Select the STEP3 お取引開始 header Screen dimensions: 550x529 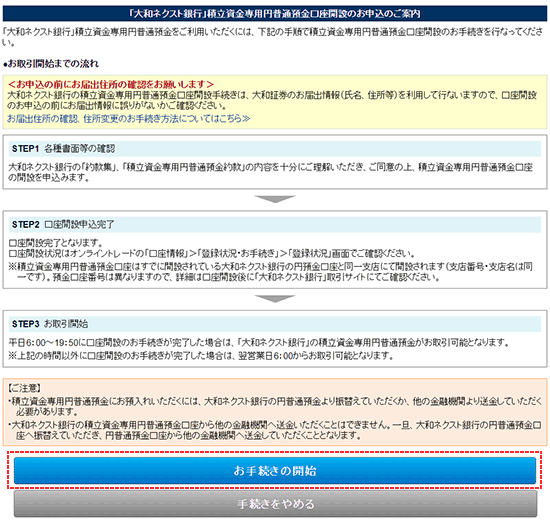click(275, 324)
